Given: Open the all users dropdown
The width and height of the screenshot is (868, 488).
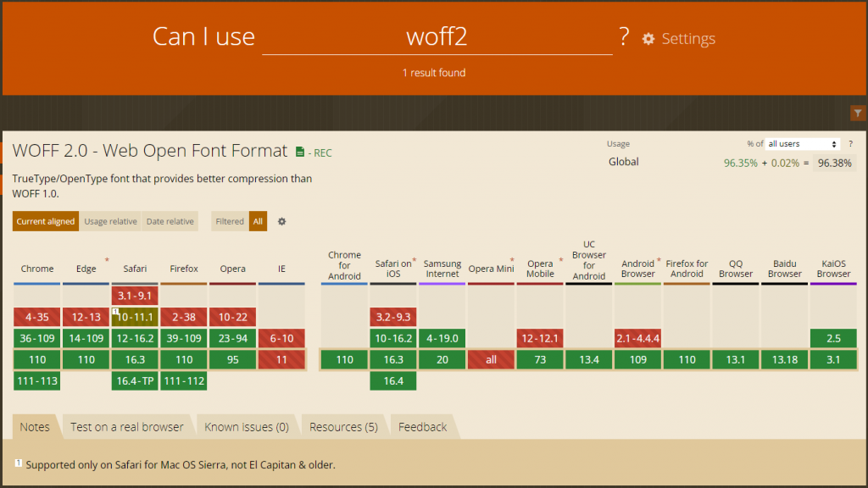Looking at the screenshot, I should coord(802,144).
